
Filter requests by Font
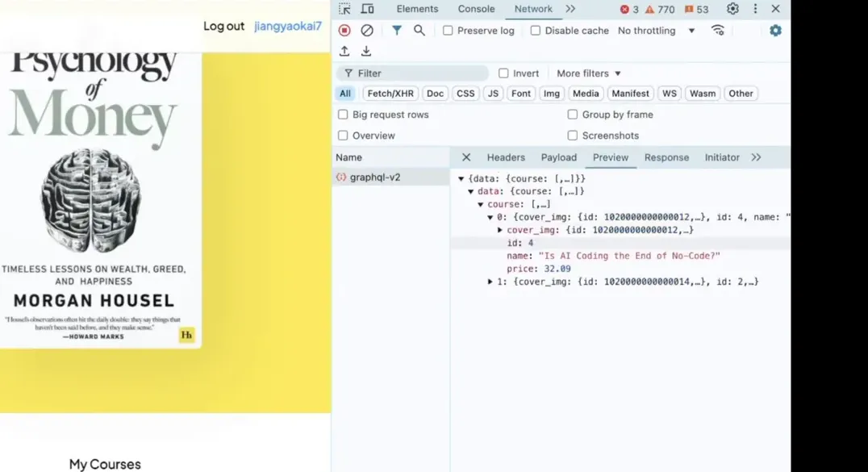(520, 94)
